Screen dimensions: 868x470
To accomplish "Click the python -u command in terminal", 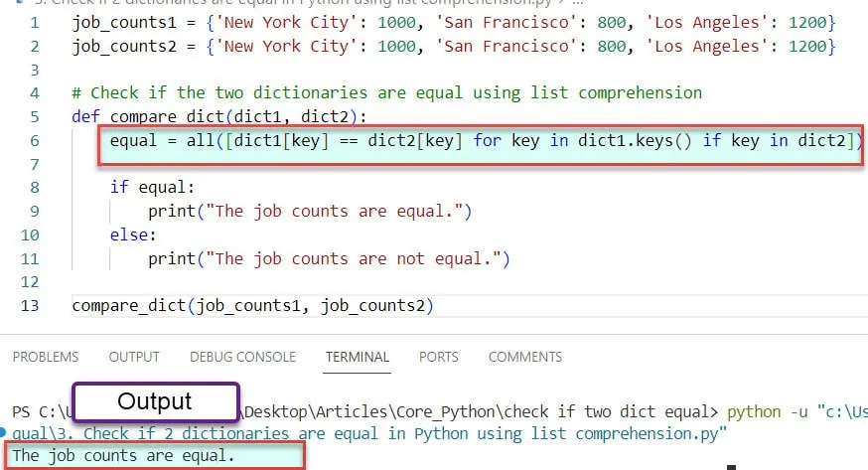I will tap(768, 412).
